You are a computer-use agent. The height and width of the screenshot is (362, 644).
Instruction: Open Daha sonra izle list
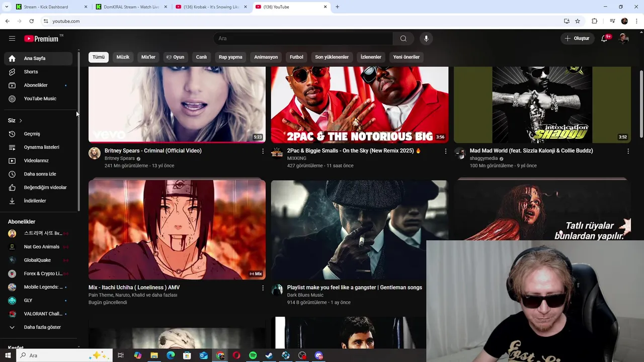click(x=38, y=174)
